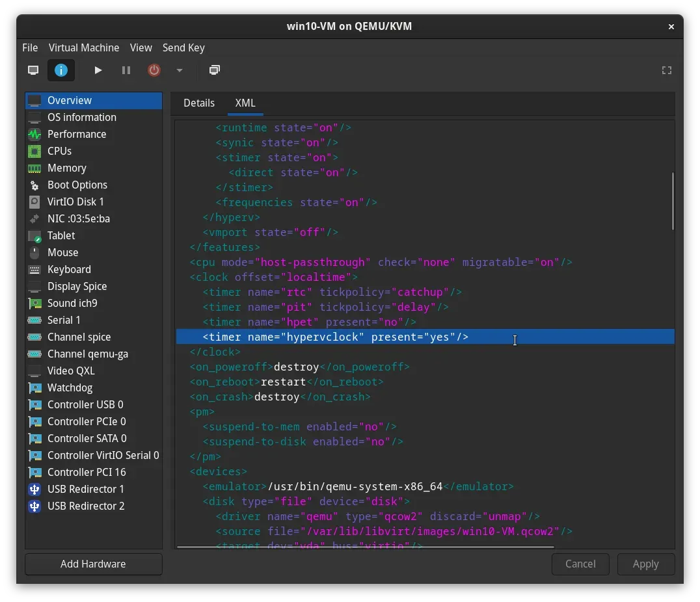
Task: Click the timer name pit line
Action: (x=325, y=307)
